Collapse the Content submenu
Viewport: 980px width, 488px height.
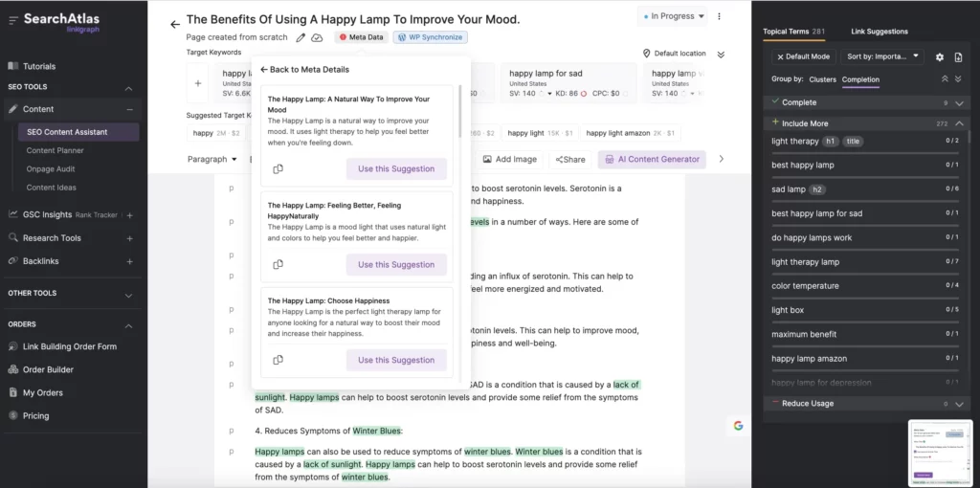click(129, 109)
